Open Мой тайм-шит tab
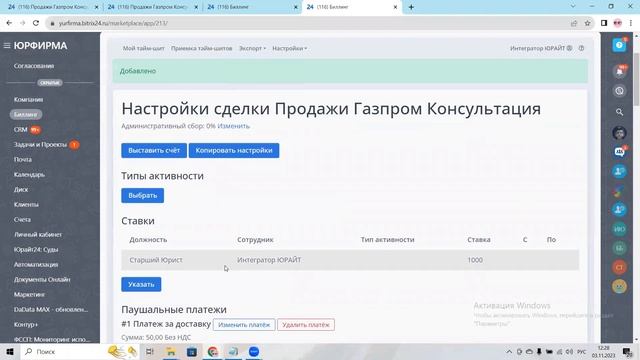Viewport: 640px width, 360px height. [x=143, y=48]
